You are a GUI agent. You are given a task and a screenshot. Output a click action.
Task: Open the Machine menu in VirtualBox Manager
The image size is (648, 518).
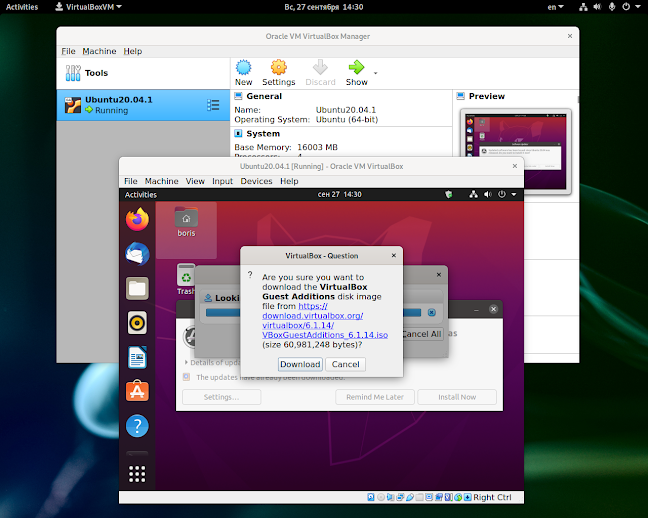coord(99,51)
